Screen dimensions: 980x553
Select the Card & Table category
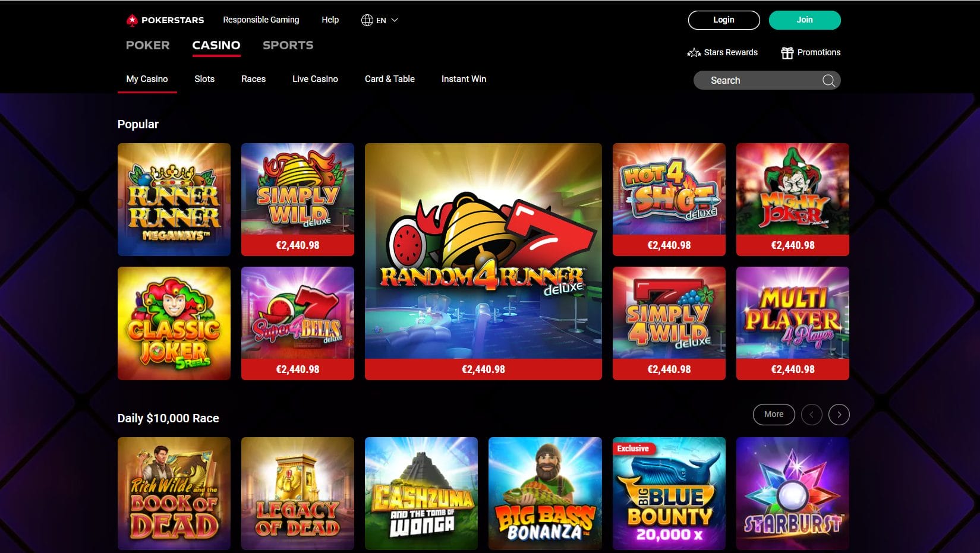click(x=389, y=78)
